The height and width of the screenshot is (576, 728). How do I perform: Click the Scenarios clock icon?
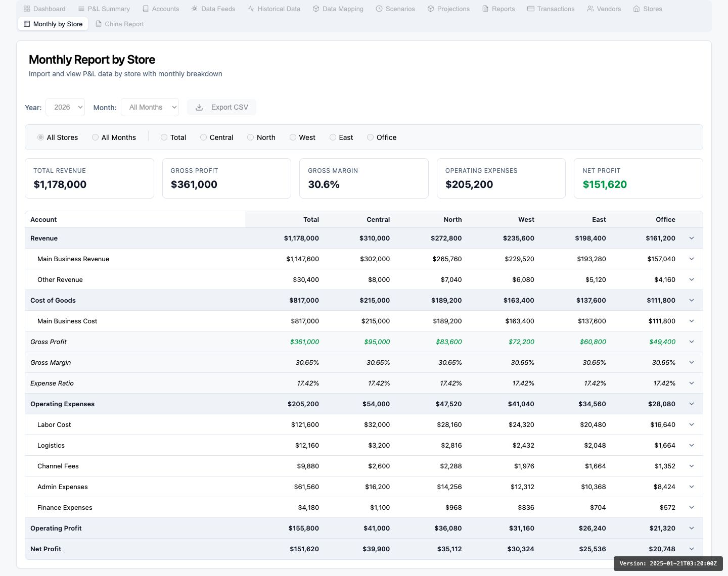(379, 9)
